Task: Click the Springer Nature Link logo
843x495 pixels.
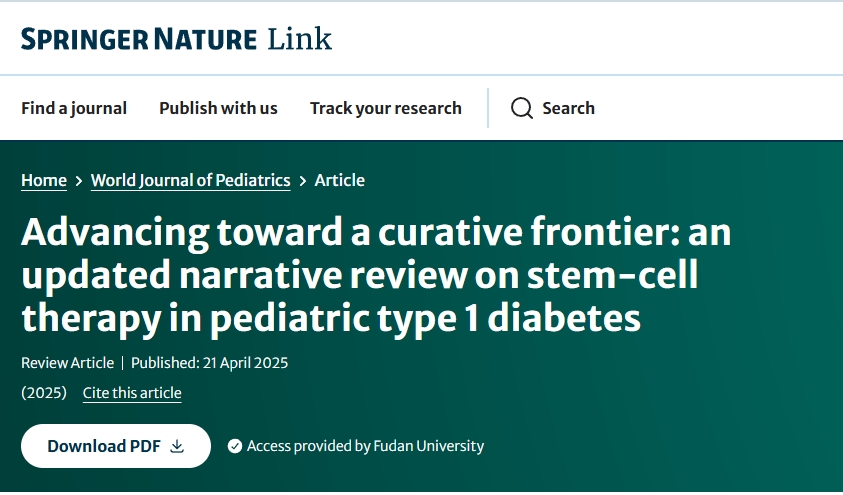Action: 176,39
